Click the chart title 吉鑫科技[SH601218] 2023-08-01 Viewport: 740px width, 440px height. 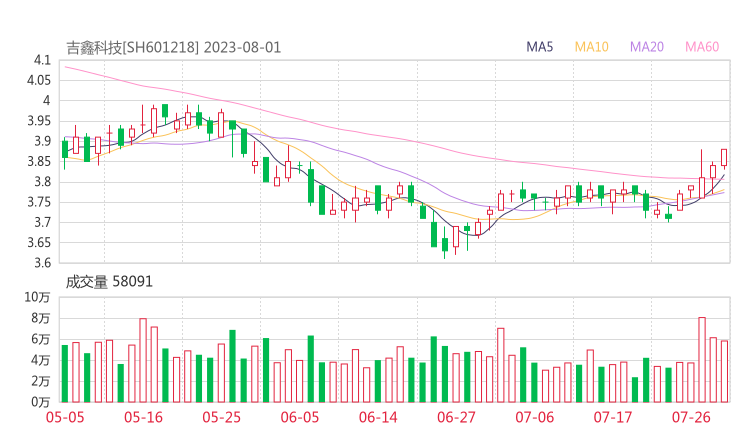click(x=173, y=48)
